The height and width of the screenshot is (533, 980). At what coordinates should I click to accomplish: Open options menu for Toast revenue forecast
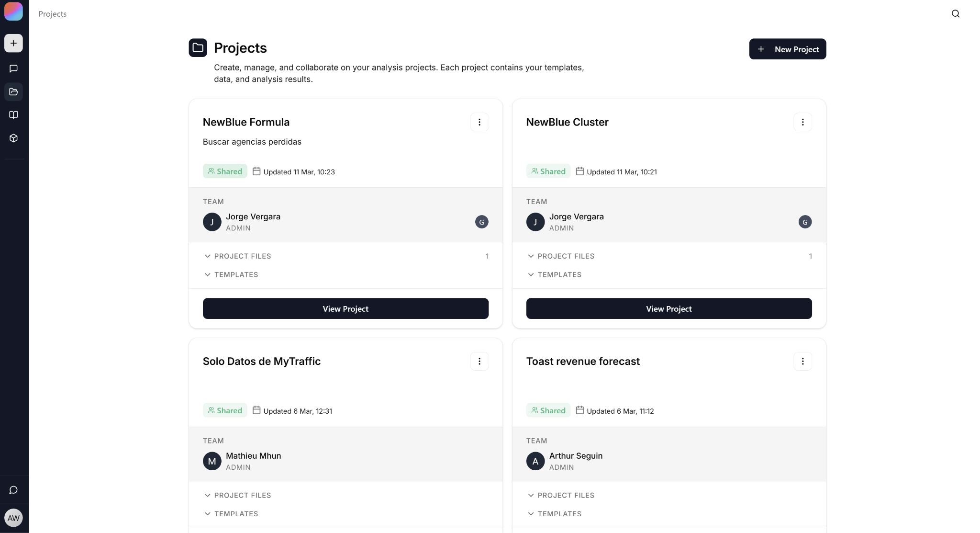coord(802,361)
